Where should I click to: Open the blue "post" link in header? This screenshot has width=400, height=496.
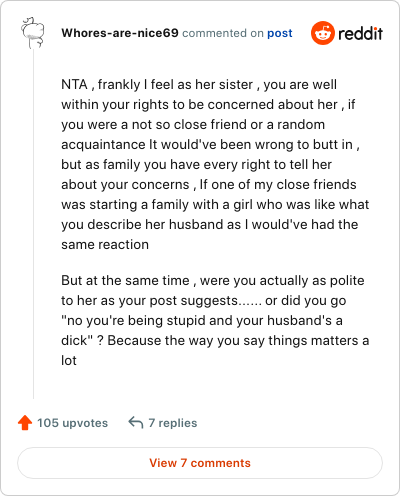tap(280, 33)
